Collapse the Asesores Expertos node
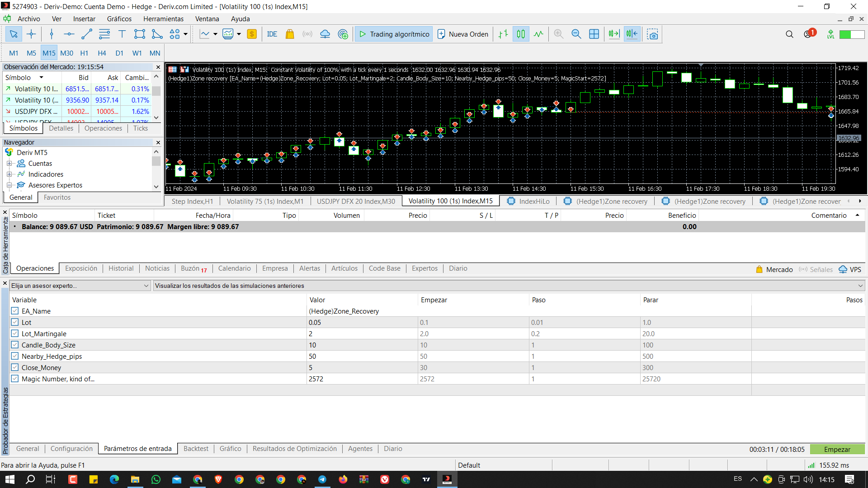 tap(9, 185)
